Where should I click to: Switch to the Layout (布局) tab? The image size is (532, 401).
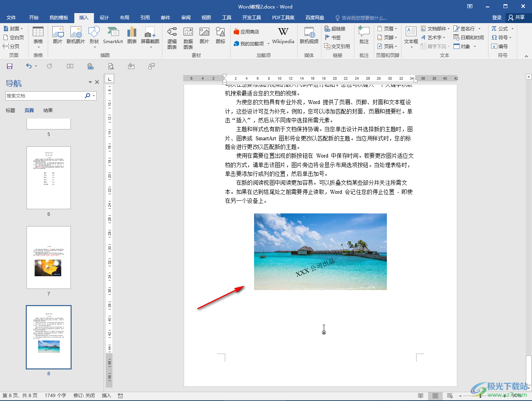(125, 18)
